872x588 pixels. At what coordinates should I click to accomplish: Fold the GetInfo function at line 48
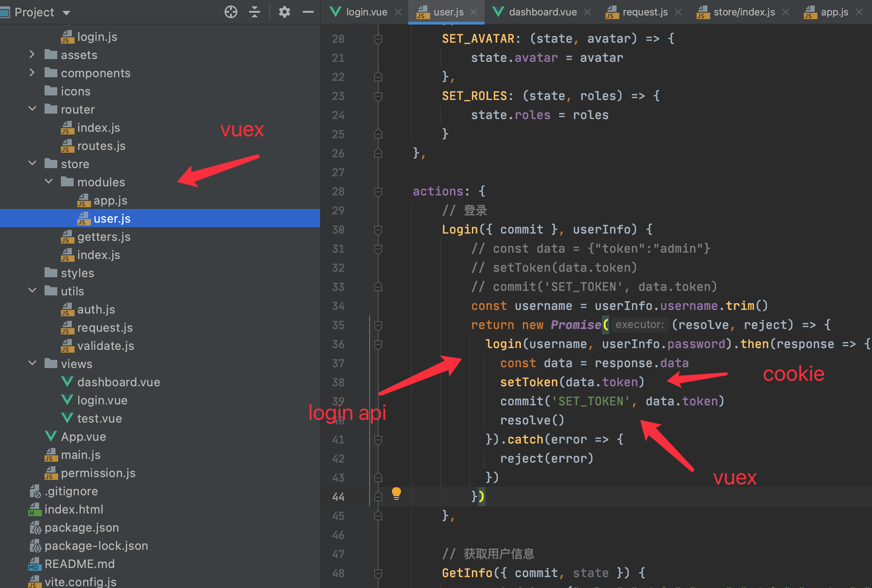pyautogui.click(x=378, y=573)
